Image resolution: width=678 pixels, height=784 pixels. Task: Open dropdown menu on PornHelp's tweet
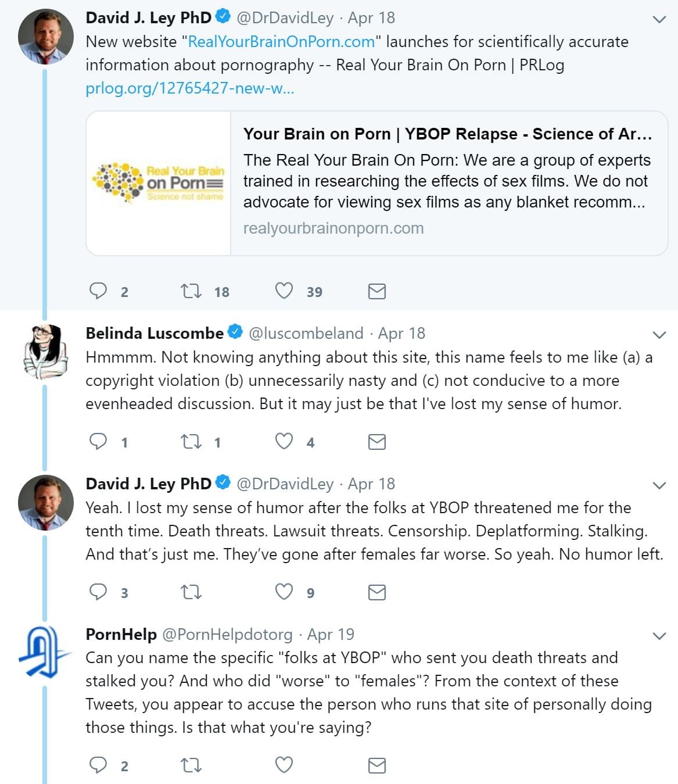(659, 636)
